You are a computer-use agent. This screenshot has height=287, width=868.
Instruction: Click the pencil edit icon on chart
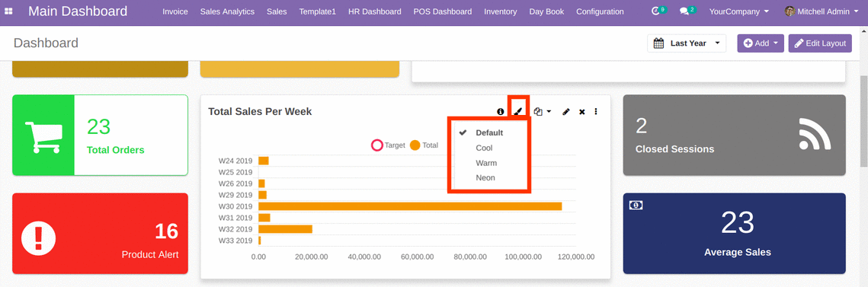tap(565, 112)
